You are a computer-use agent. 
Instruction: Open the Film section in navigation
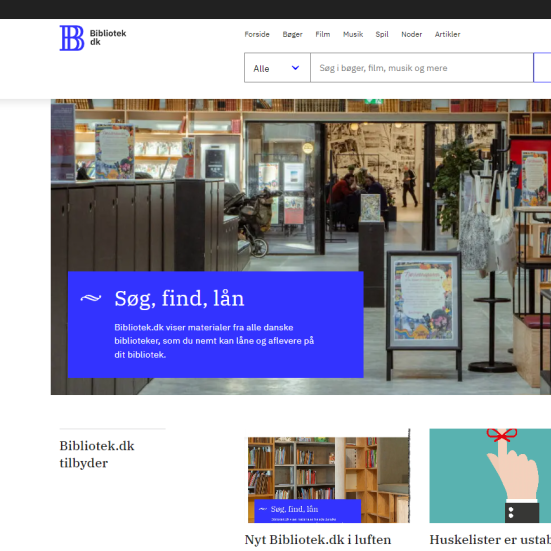point(323,34)
